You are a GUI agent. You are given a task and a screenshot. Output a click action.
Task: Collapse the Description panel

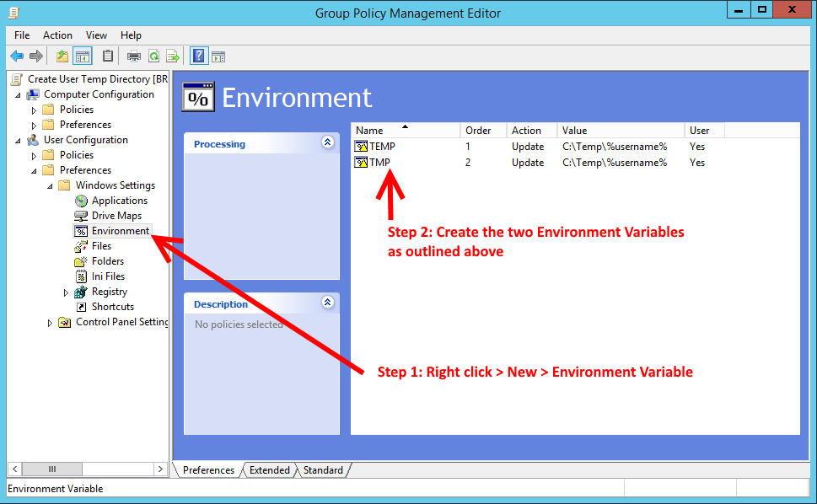tap(328, 302)
